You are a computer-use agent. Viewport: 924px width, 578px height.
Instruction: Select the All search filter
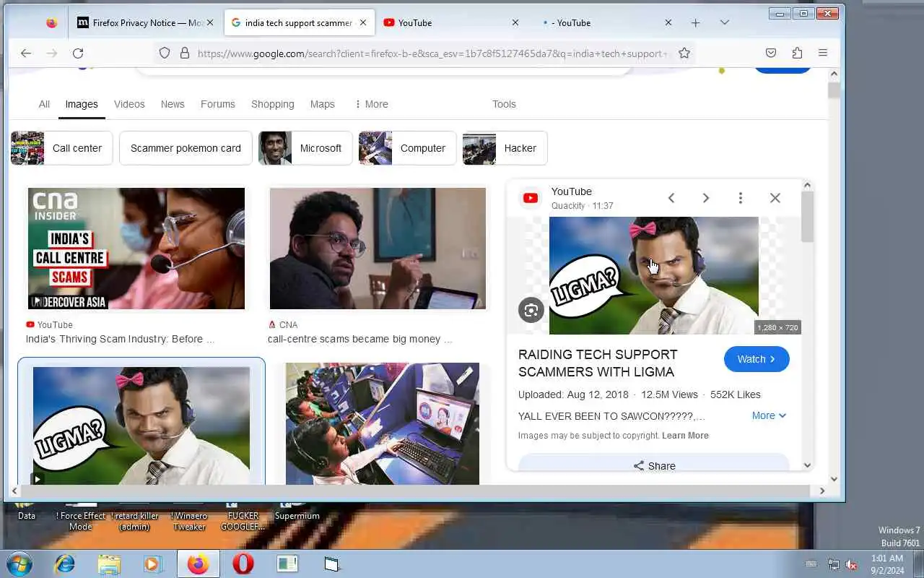44,104
